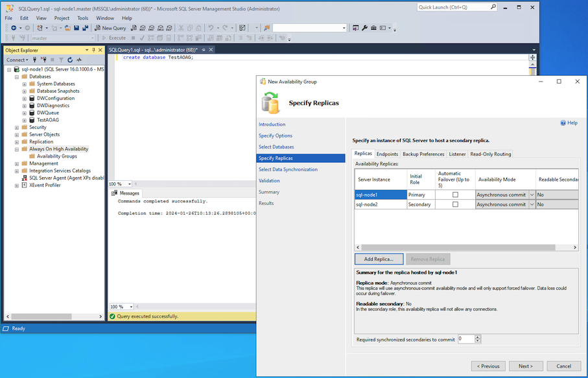Click the Find in Files icon

point(266,28)
